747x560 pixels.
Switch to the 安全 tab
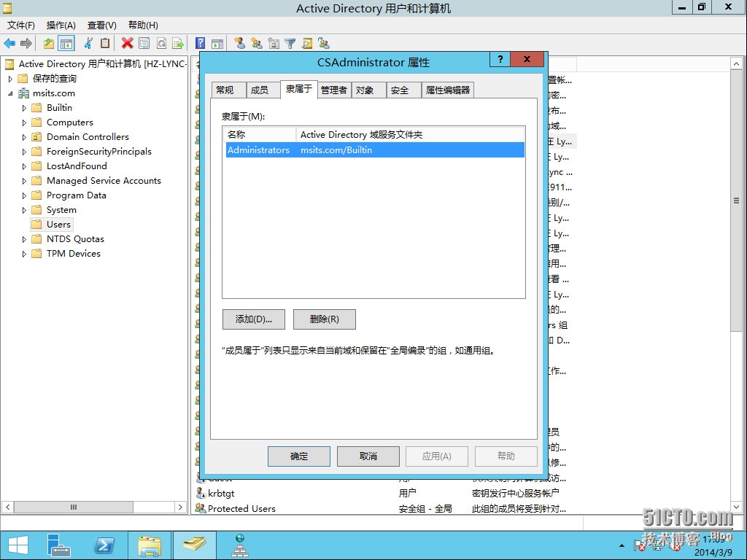point(403,90)
